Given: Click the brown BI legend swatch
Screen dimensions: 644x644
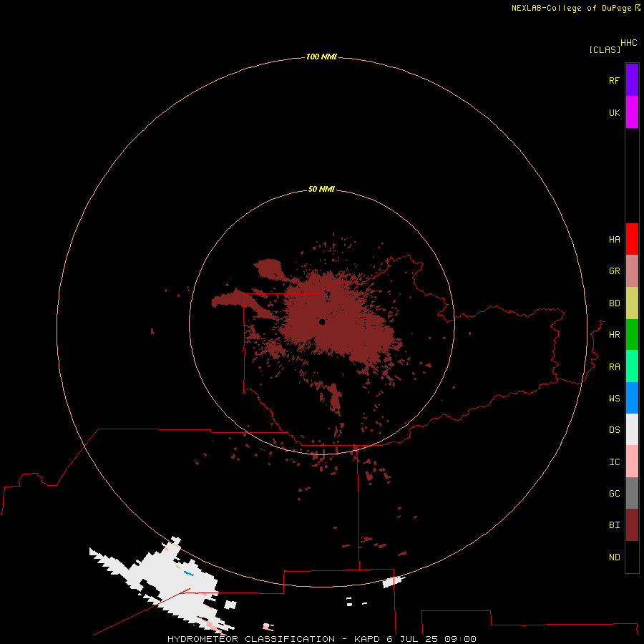Looking at the screenshot, I should pos(632,525).
